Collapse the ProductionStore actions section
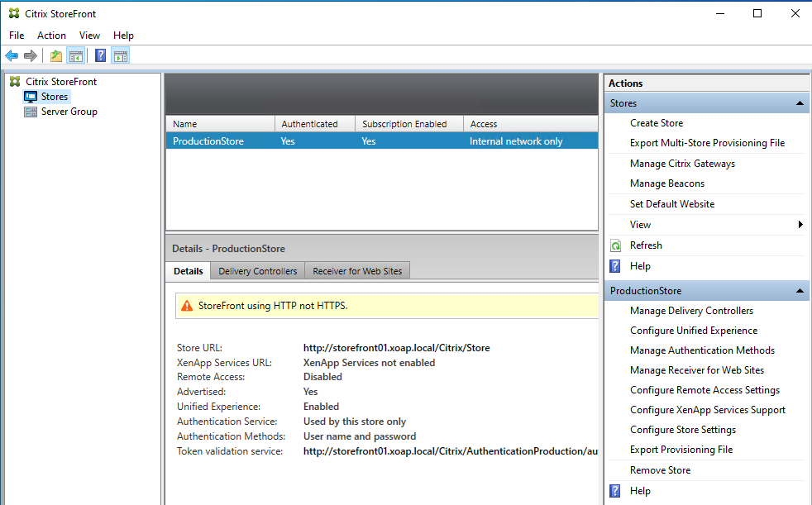Screen dimensions: 812x505 click(800, 291)
